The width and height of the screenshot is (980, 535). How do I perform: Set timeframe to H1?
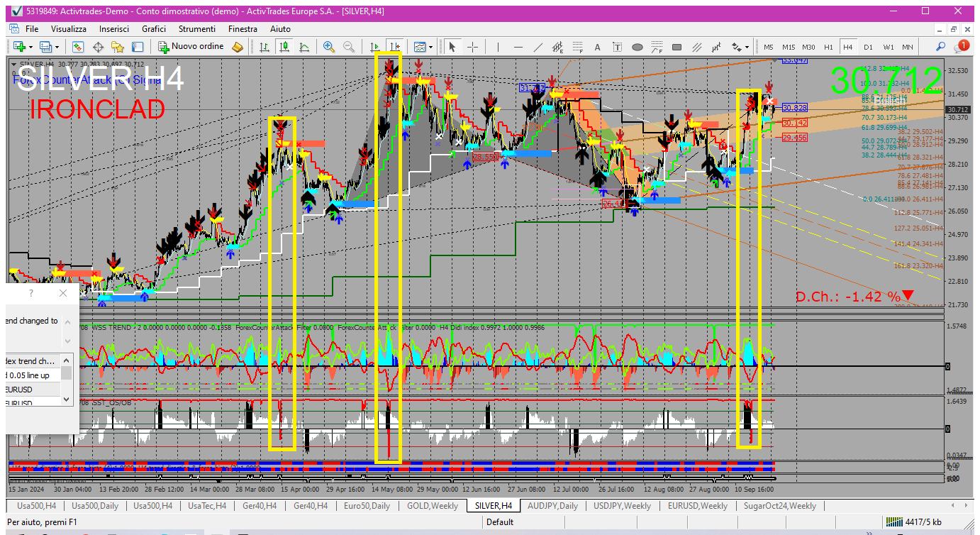828,47
